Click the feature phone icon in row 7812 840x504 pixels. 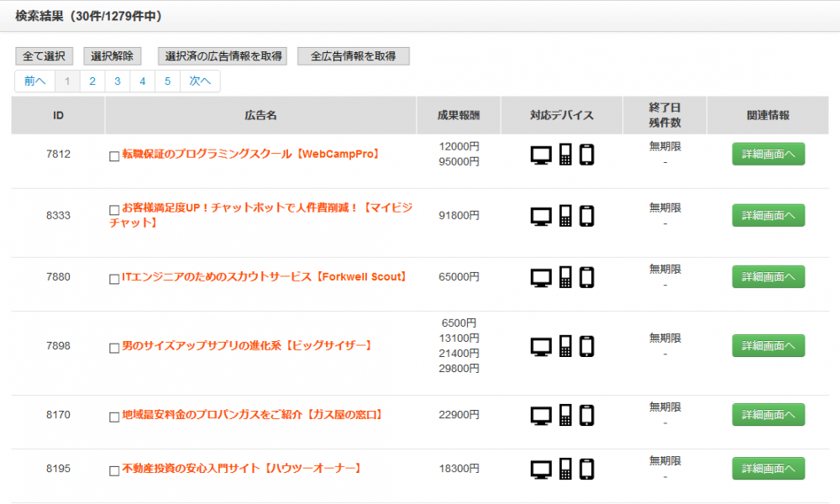[565, 155]
